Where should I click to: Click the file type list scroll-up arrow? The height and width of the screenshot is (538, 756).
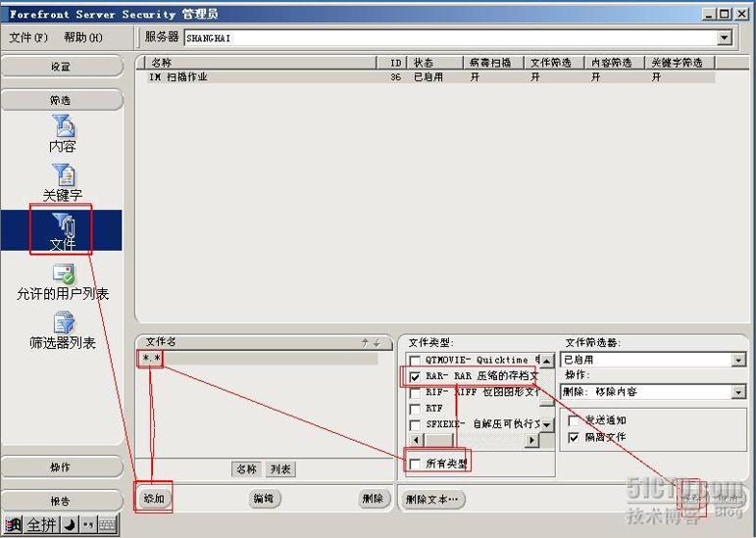point(546,361)
